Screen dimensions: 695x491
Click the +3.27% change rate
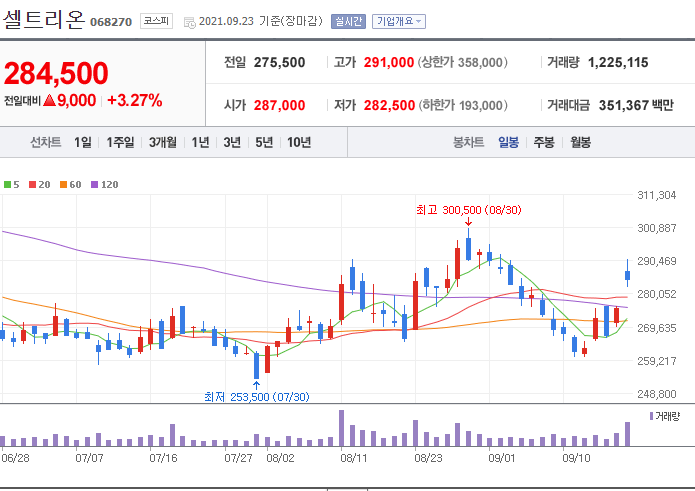[x=135, y=101]
